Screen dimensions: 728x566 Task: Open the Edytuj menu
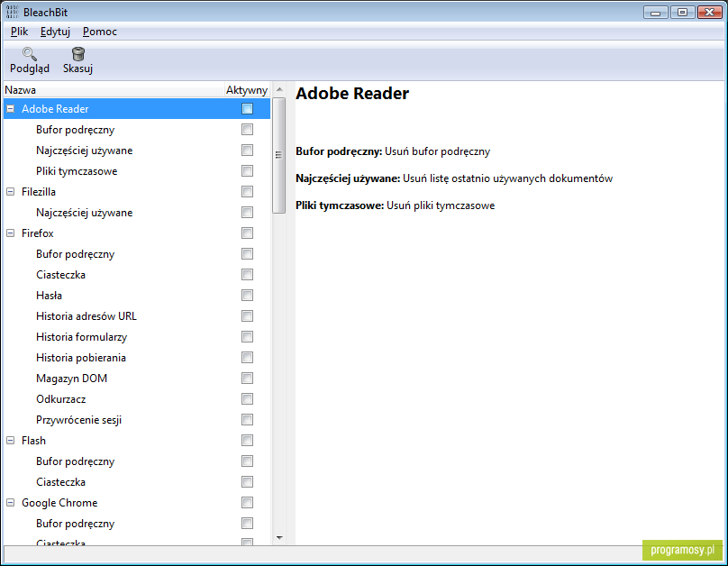point(55,32)
